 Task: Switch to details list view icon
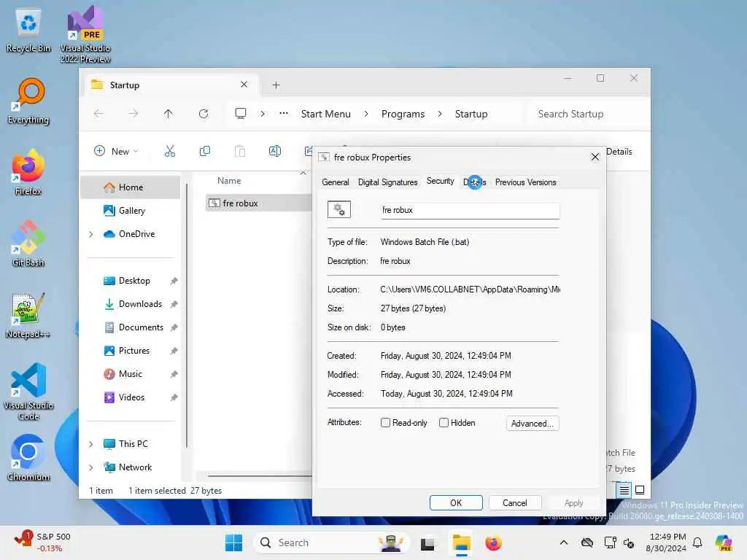point(624,490)
